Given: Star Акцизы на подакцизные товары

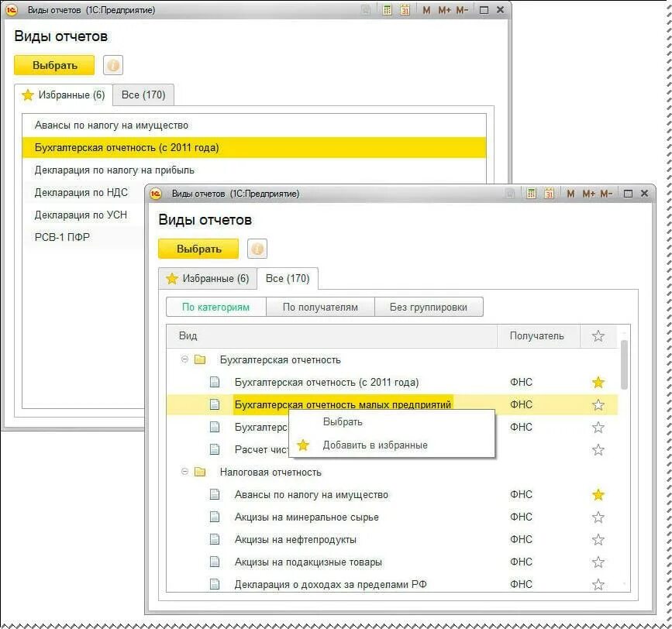Looking at the screenshot, I should (598, 562).
